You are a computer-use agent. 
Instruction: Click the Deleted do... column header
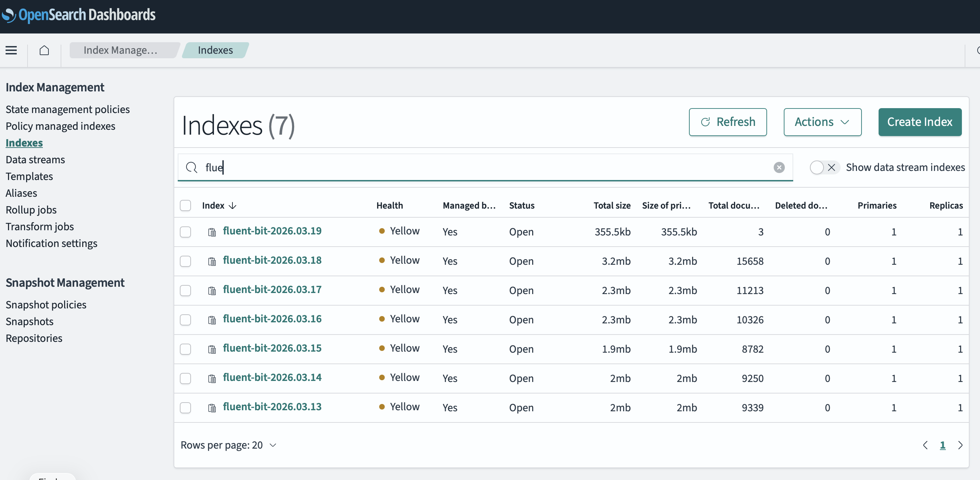(x=801, y=205)
